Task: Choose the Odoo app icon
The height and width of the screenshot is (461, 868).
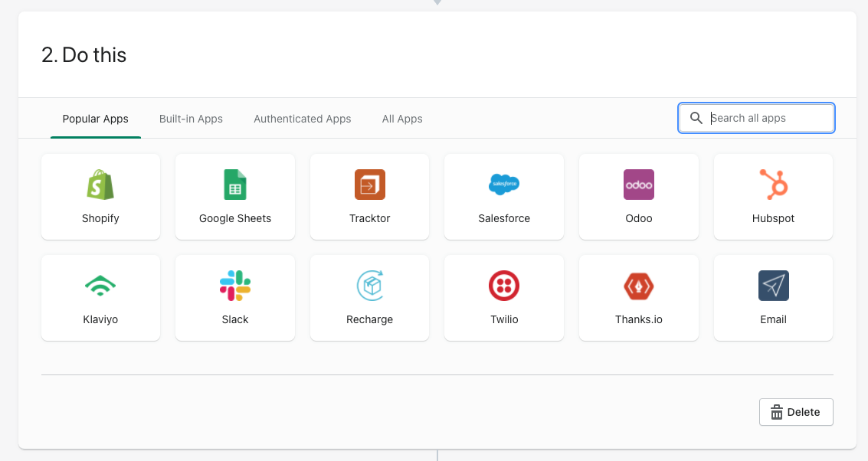Action: coord(639,185)
